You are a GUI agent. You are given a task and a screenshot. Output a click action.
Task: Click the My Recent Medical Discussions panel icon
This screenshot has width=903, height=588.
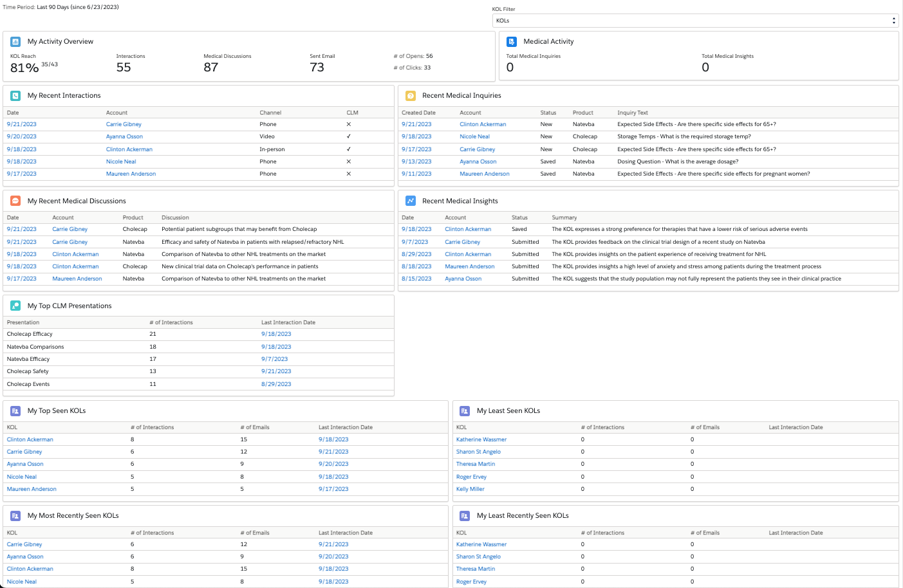pos(14,201)
